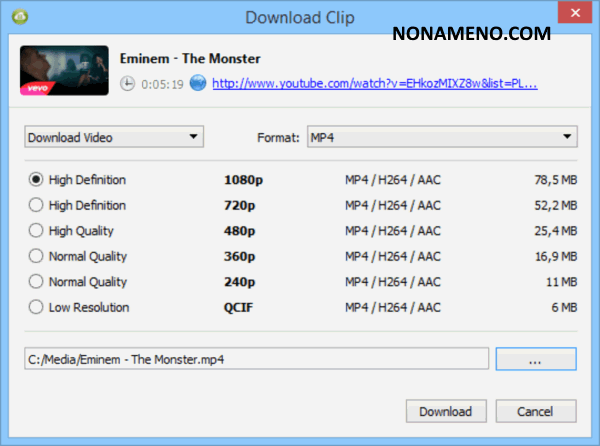Open the MP4 Format dropdown

click(442, 137)
